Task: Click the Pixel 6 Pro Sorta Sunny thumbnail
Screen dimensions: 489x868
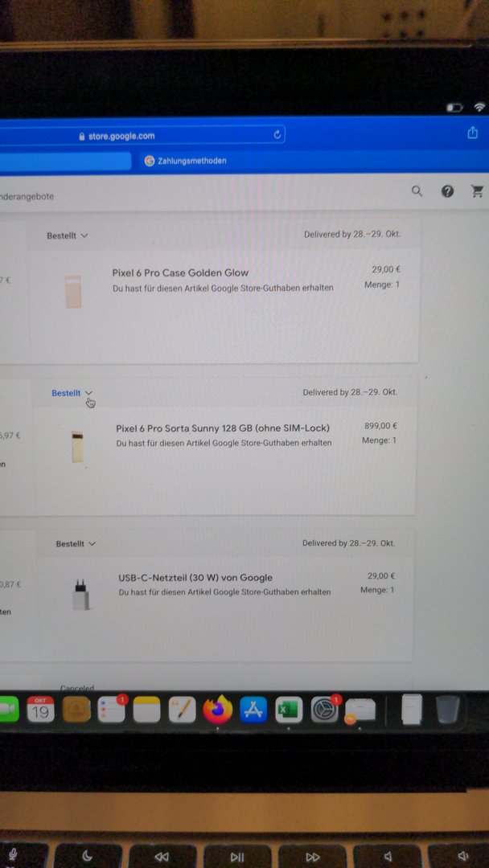Action: [x=77, y=448]
